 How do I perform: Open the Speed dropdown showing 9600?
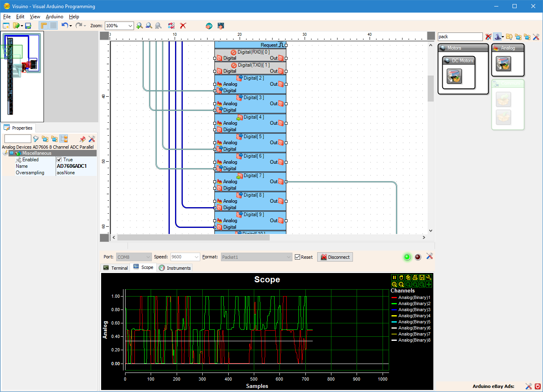(x=197, y=257)
